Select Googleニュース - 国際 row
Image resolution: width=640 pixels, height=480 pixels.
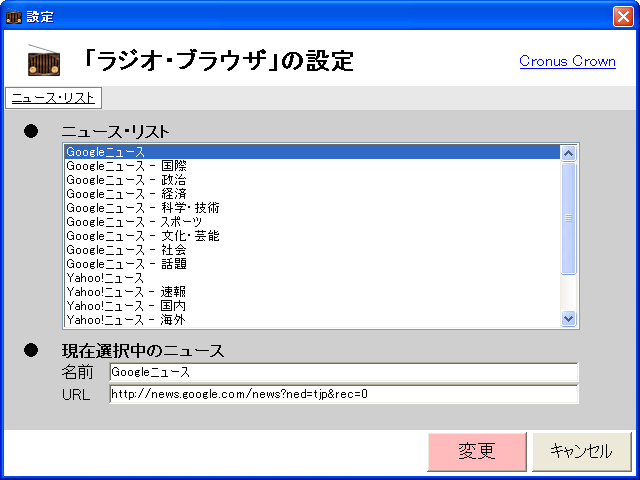coord(313,166)
